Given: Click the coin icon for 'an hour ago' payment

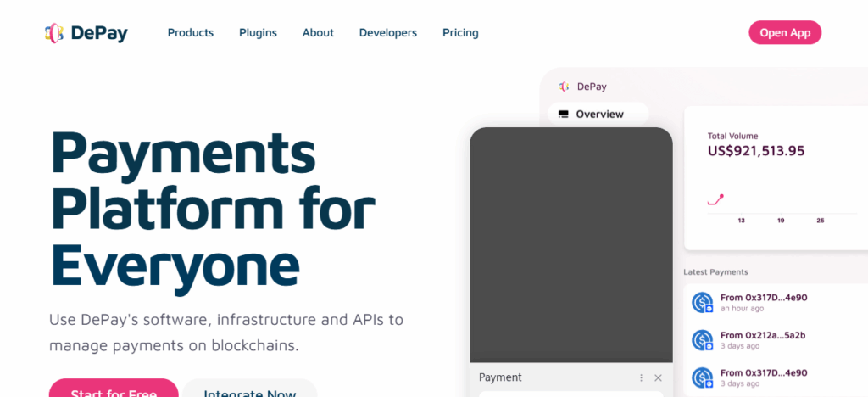Looking at the screenshot, I should coord(702,303).
